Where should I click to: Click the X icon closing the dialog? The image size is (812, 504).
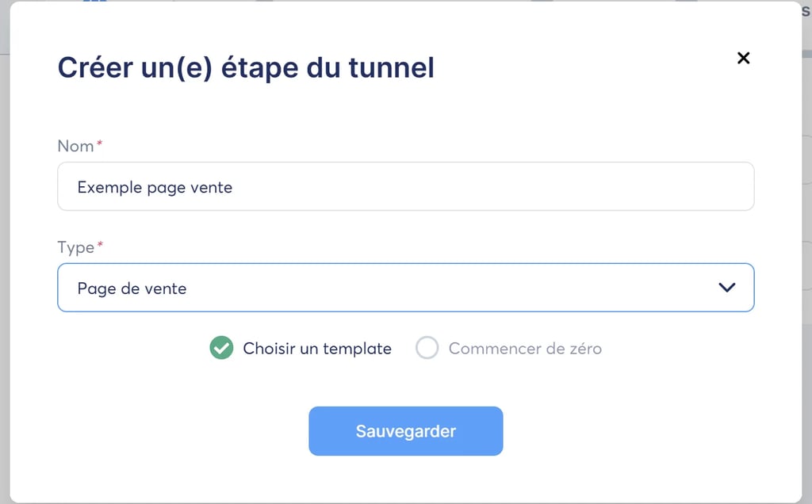tap(743, 58)
